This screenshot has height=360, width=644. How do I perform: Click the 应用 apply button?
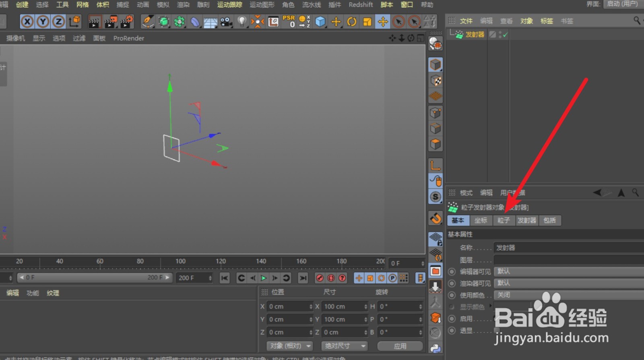pyautogui.click(x=400, y=346)
